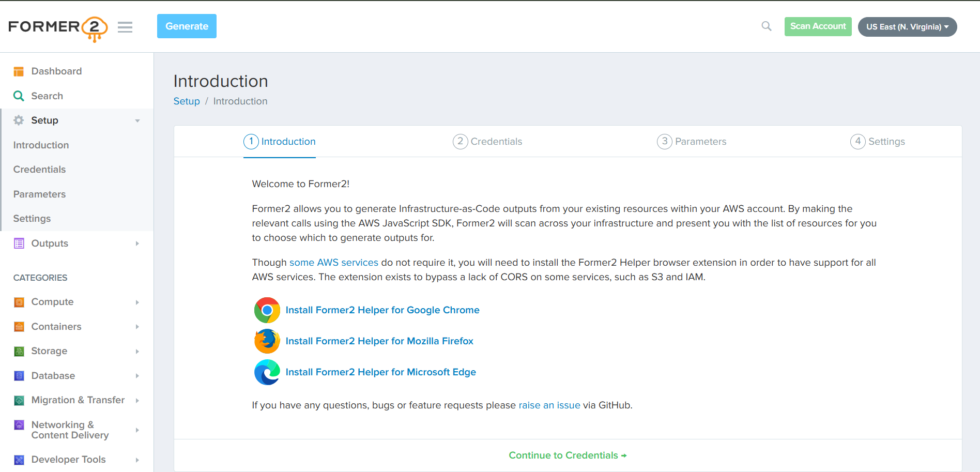This screenshot has height=472, width=980.
Task: Click the Scan Account button
Action: click(x=818, y=26)
